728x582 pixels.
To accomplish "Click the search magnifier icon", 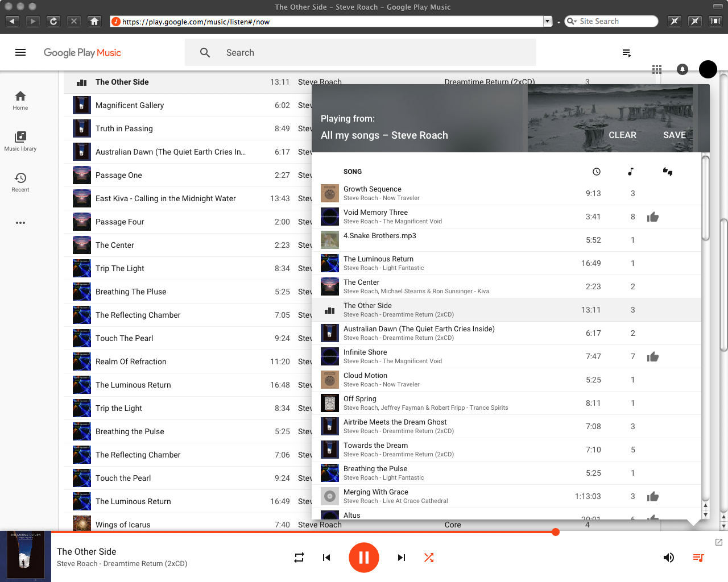I will coord(205,52).
